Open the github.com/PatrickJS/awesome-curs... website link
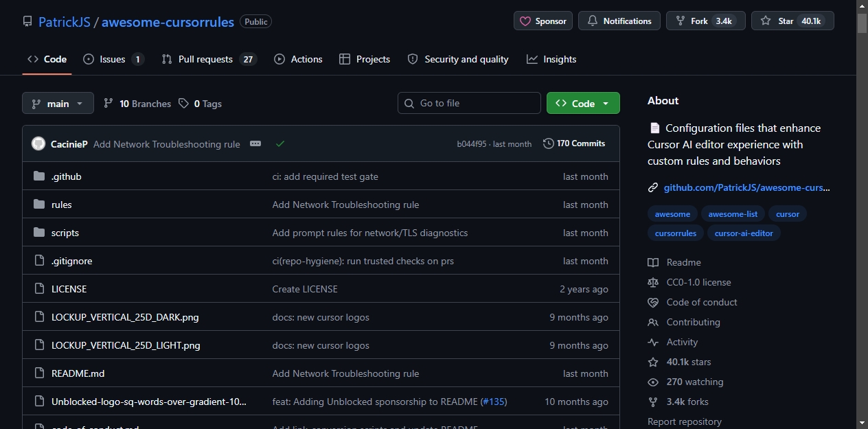 [747, 187]
